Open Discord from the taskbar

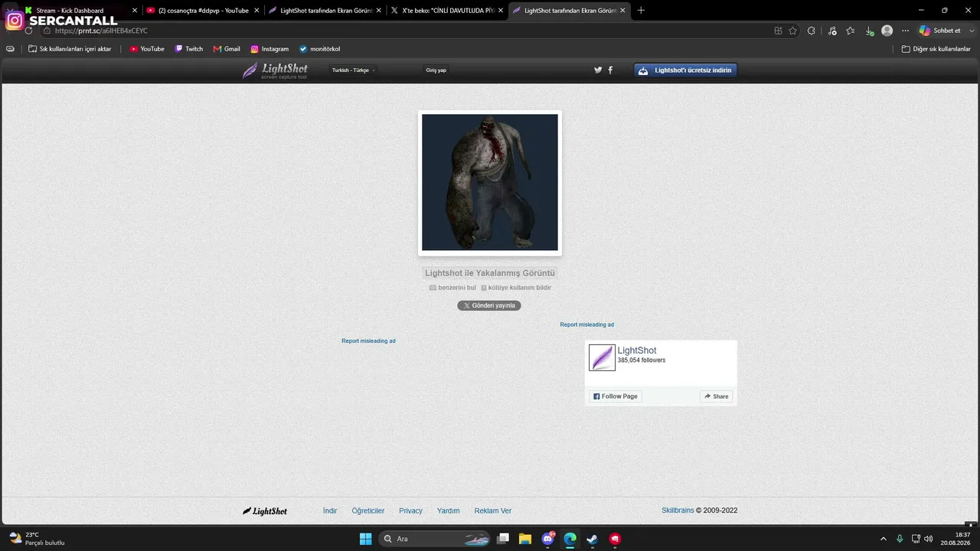pos(548,539)
